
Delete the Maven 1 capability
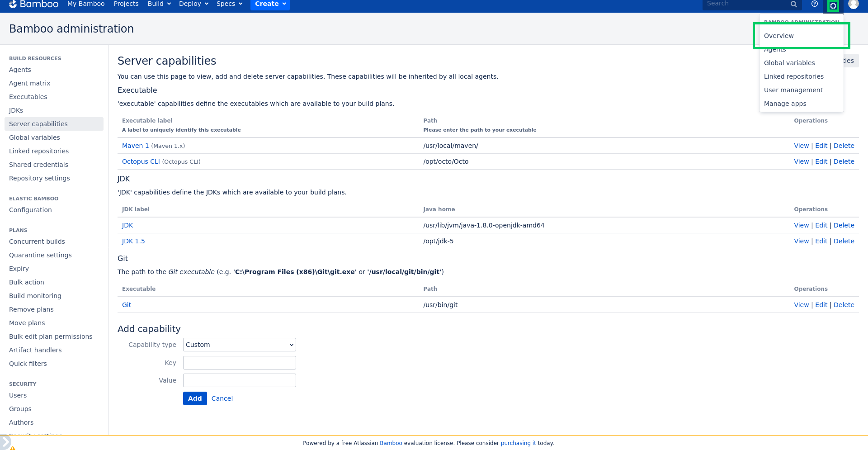844,146
